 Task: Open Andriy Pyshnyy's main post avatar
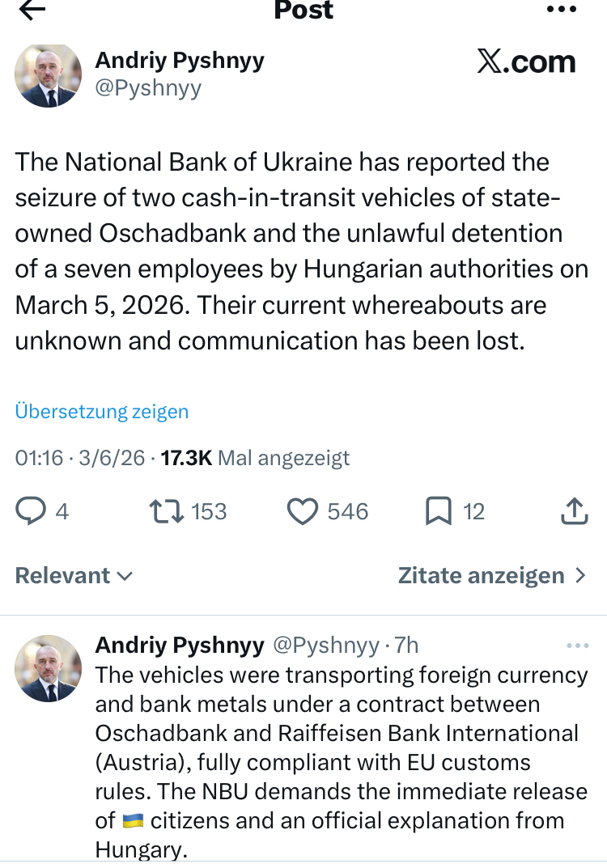[49, 75]
